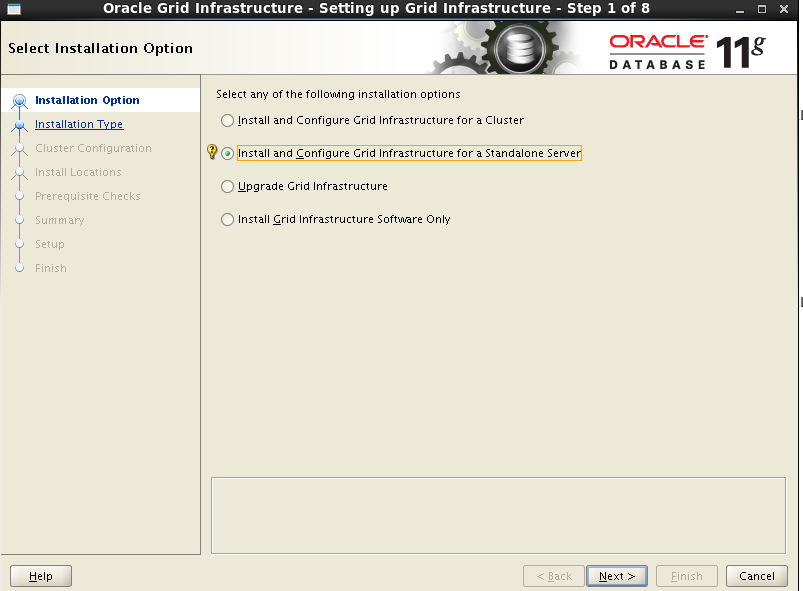Click the window menu icon in the title bar
Screen dimensions: 803x591
point(14,9)
